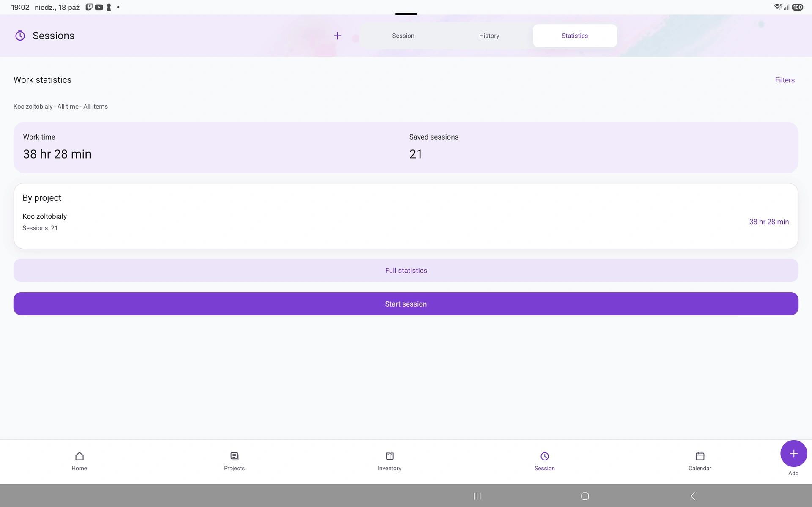This screenshot has height=507, width=812.
Task: Click the Work statistics heading
Action: pos(42,80)
